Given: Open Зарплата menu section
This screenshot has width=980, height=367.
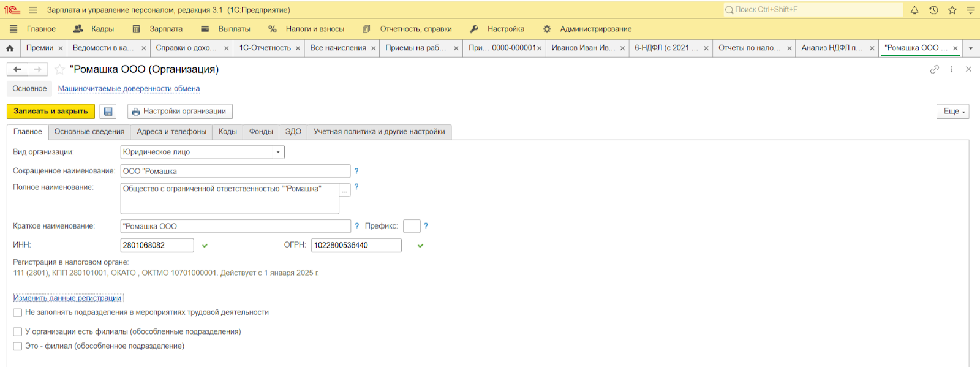Looking at the screenshot, I should click(x=157, y=29).
